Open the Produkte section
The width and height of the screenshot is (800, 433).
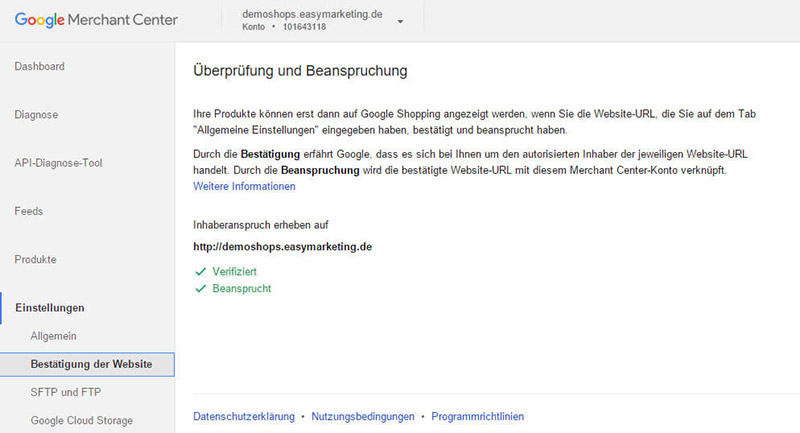[35, 260]
